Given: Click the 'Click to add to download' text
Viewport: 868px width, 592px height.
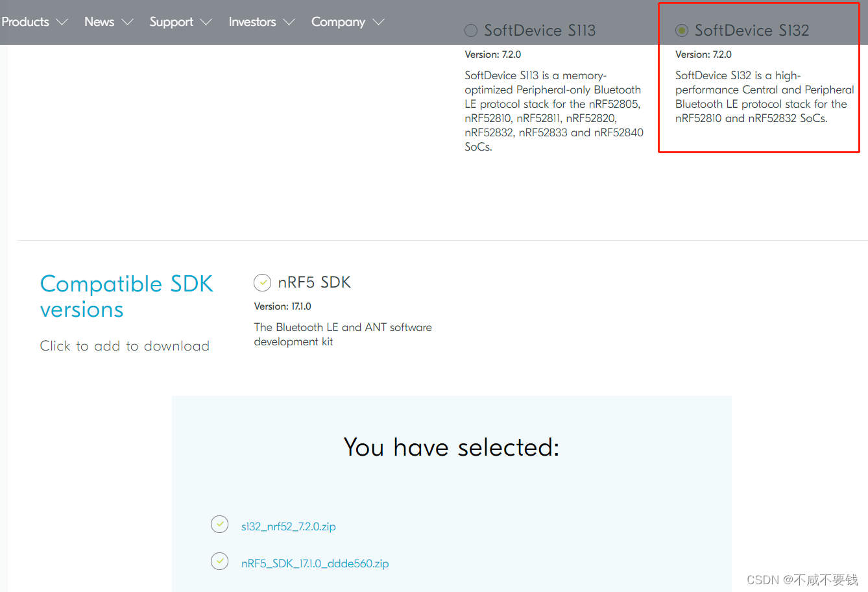Looking at the screenshot, I should (125, 346).
